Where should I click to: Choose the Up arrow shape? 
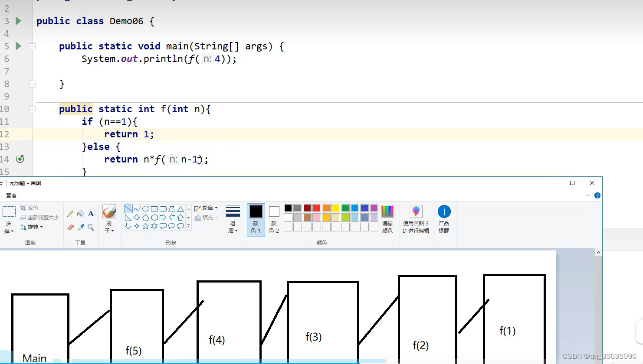[180, 218]
